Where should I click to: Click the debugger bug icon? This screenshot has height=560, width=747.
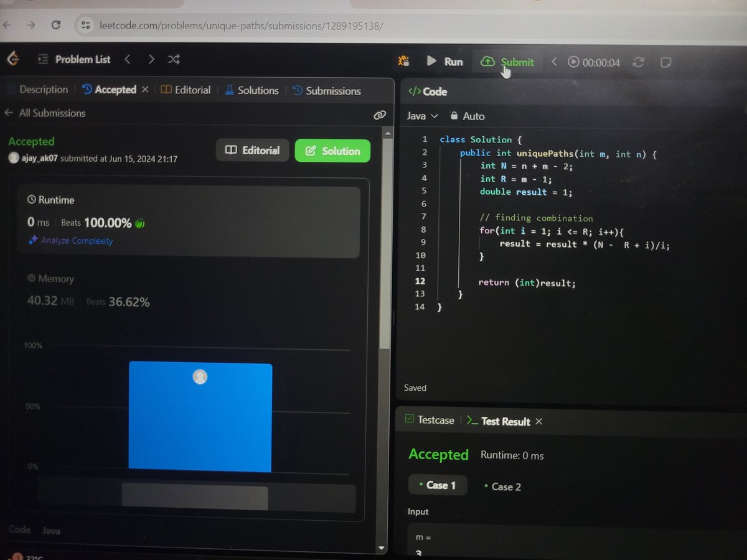tap(403, 61)
